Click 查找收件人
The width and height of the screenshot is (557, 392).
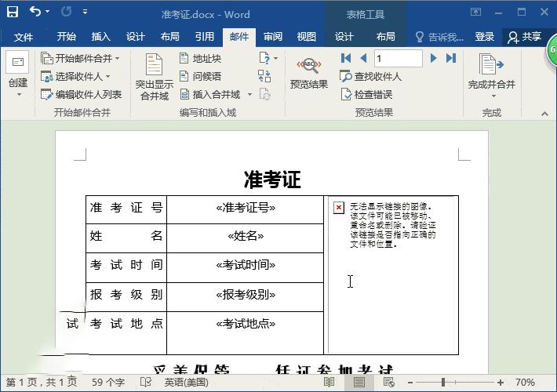click(x=370, y=76)
